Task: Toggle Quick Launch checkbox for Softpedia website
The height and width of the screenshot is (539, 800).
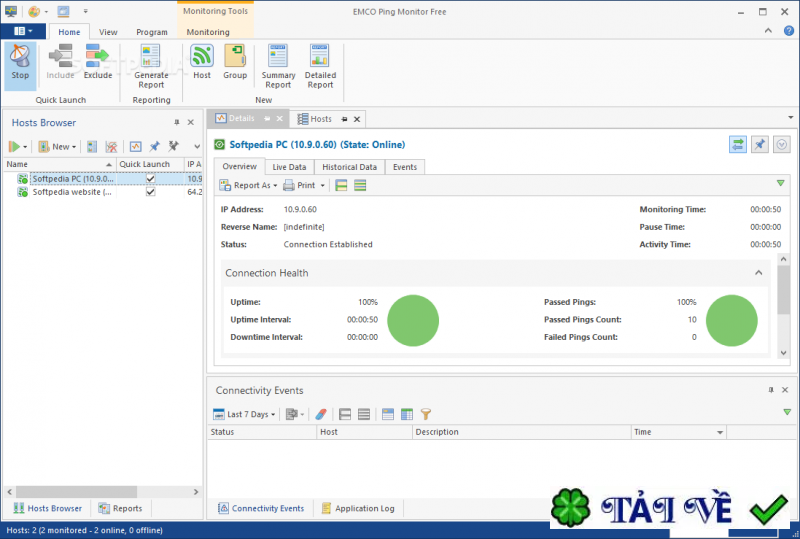Action: (150, 192)
